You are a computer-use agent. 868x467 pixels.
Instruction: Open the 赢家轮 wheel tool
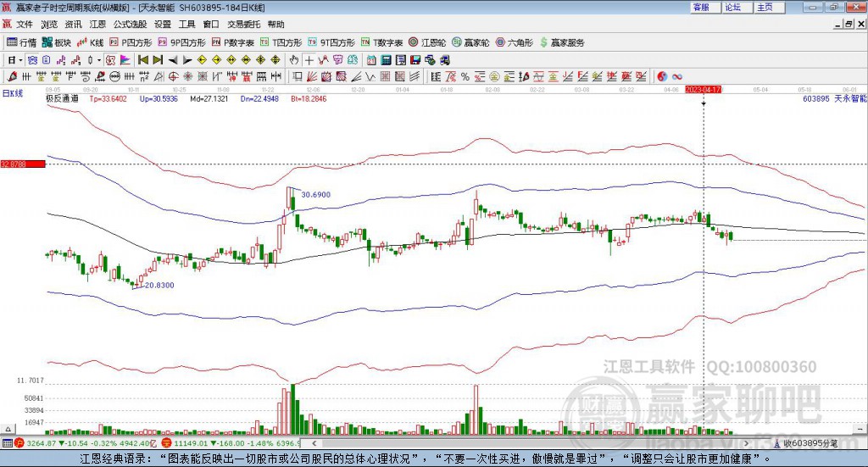point(470,42)
